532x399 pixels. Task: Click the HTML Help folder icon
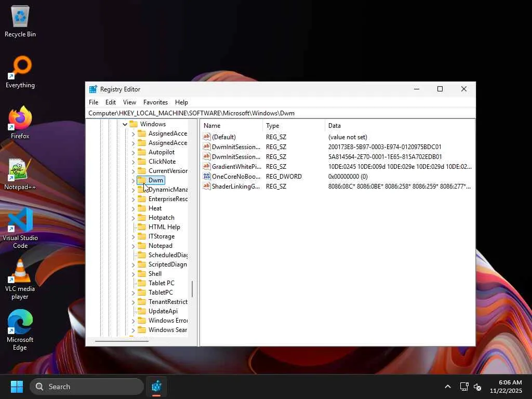coord(142,227)
